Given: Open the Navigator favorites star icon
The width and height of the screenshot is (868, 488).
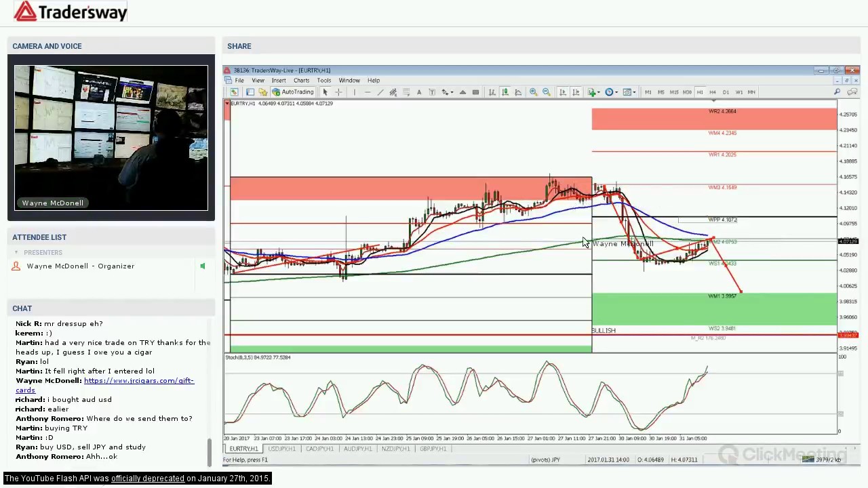Looking at the screenshot, I should point(263,92).
